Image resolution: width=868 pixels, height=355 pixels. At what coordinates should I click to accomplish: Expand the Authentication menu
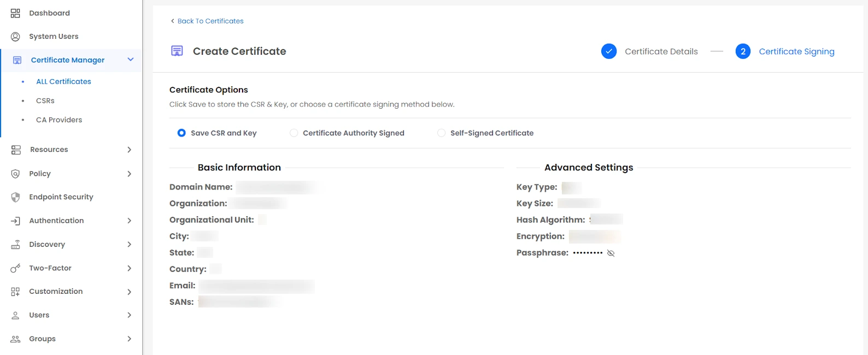pyautogui.click(x=130, y=220)
